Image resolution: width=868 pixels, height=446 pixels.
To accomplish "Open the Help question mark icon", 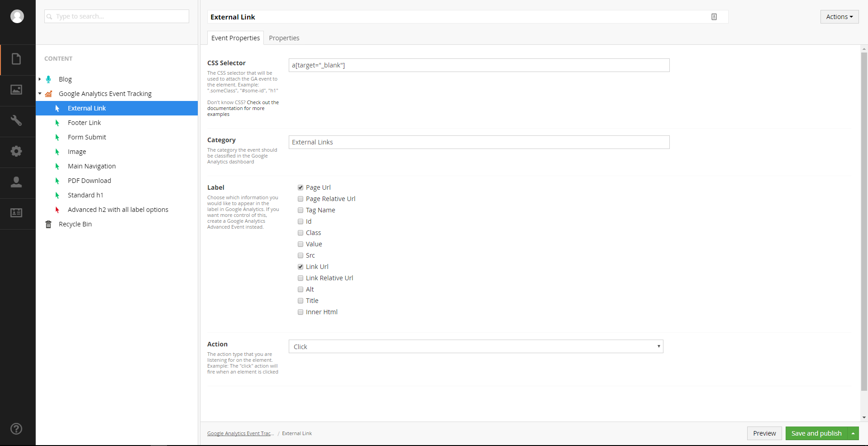I will (x=16, y=429).
